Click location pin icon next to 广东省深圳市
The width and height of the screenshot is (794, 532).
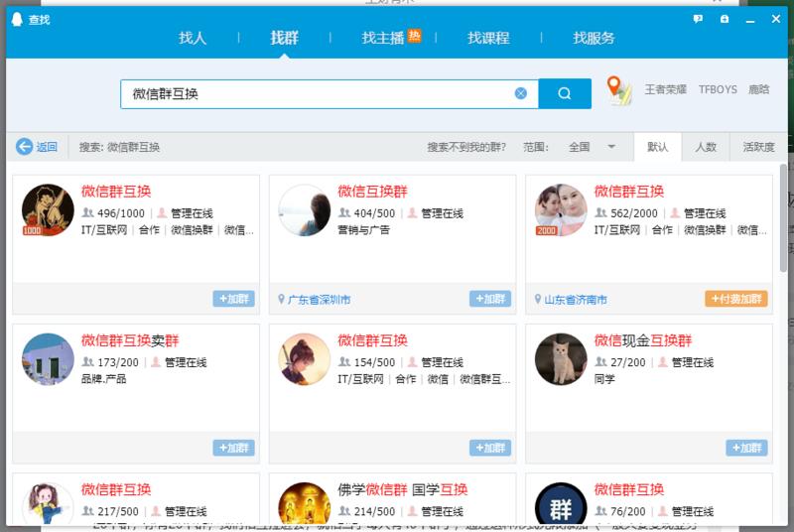pos(281,299)
